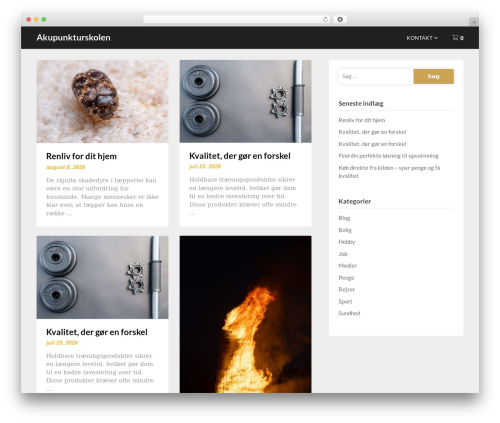Select the Job category

point(343,254)
